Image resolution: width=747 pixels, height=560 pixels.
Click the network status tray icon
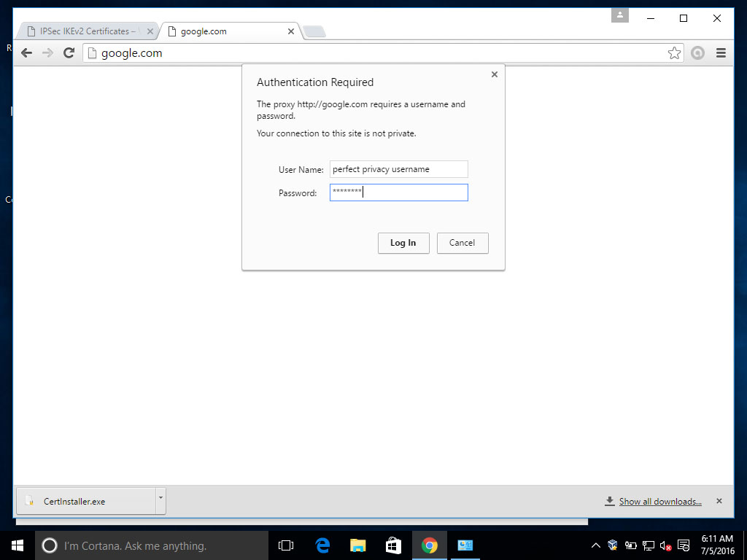[649, 545]
